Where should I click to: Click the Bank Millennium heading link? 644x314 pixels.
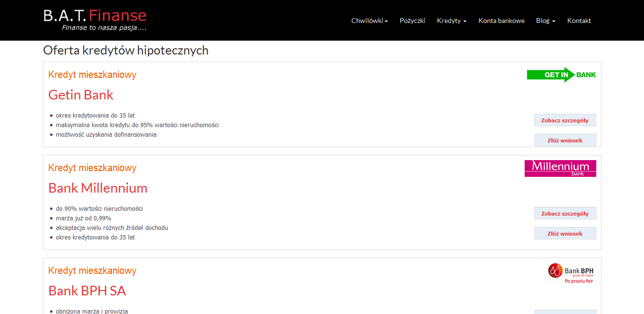coord(98,188)
